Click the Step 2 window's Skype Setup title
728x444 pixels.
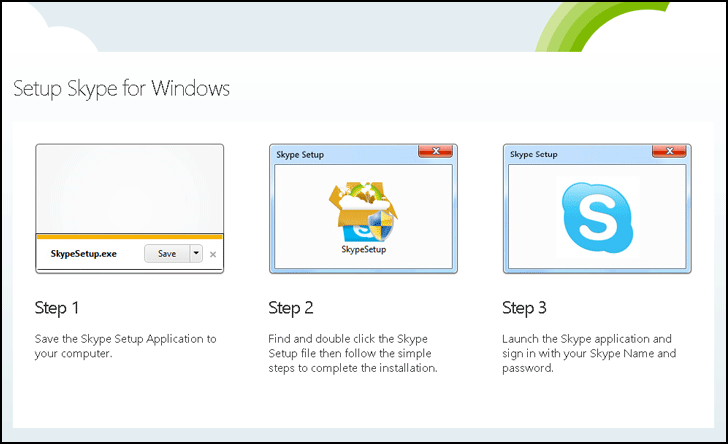click(300, 155)
